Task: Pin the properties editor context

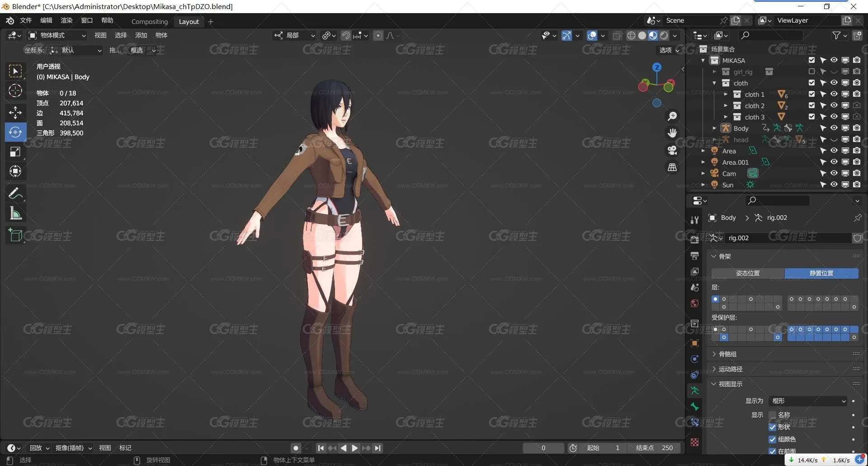Action: pyautogui.click(x=857, y=218)
